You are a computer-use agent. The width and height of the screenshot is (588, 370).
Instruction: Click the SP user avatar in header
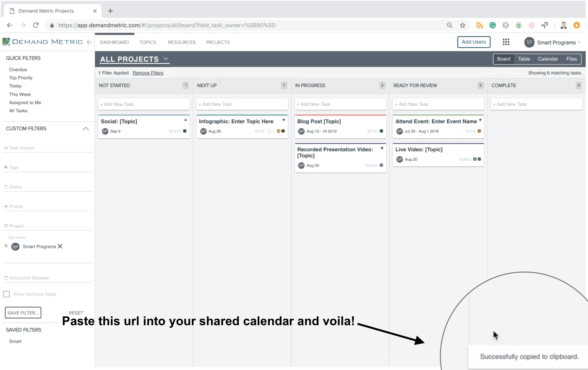[x=529, y=42]
